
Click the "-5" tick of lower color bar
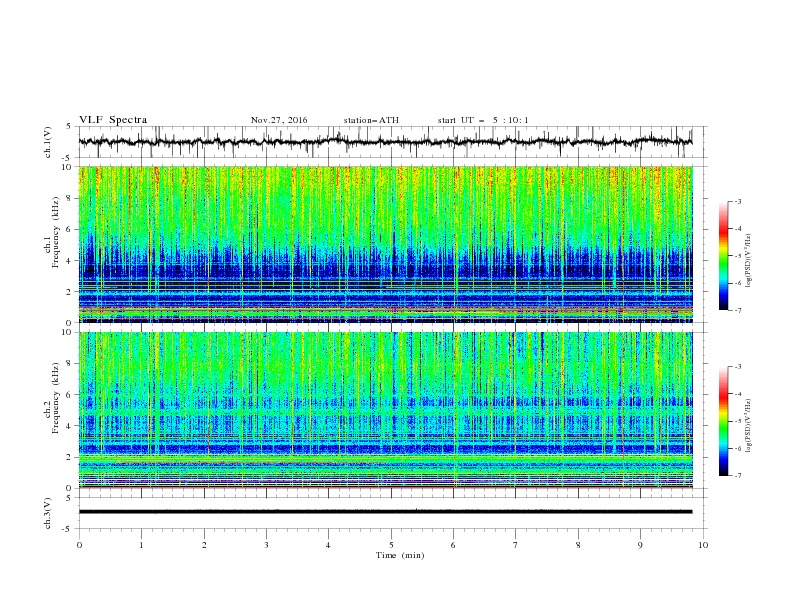pyautogui.click(x=737, y=421)
